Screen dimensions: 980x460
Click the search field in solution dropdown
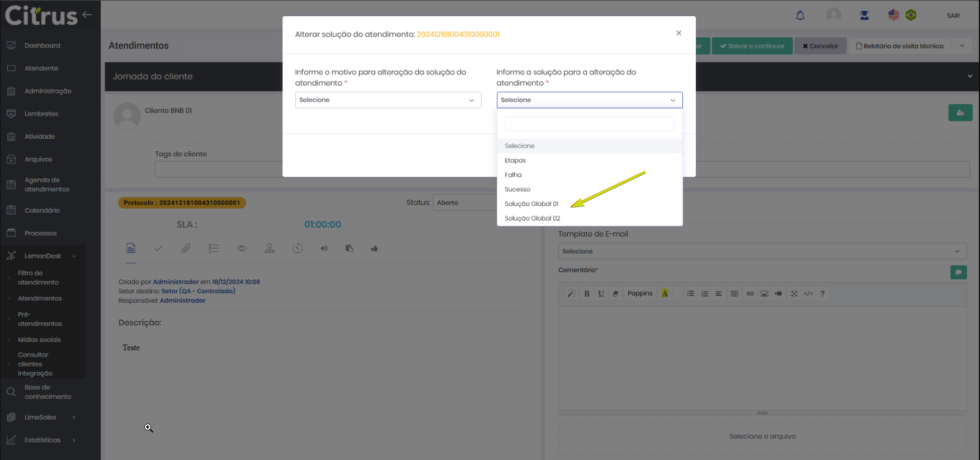pyautogui.click(x=589, y=124)
